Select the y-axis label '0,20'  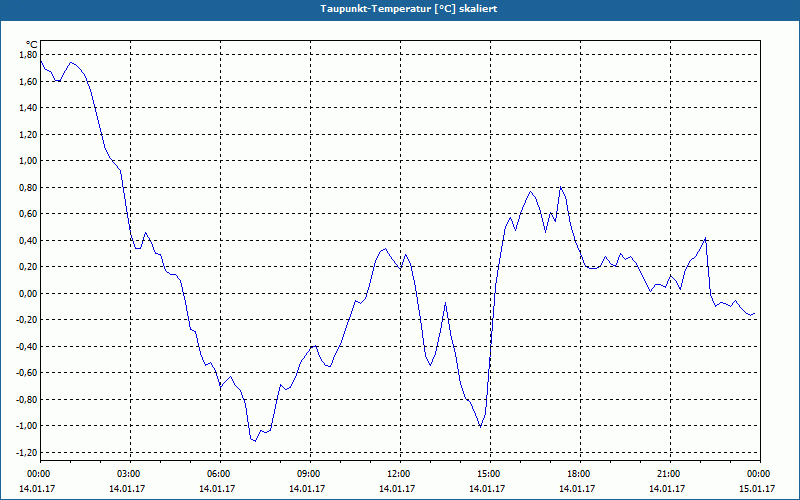click(x=28, y=267)
